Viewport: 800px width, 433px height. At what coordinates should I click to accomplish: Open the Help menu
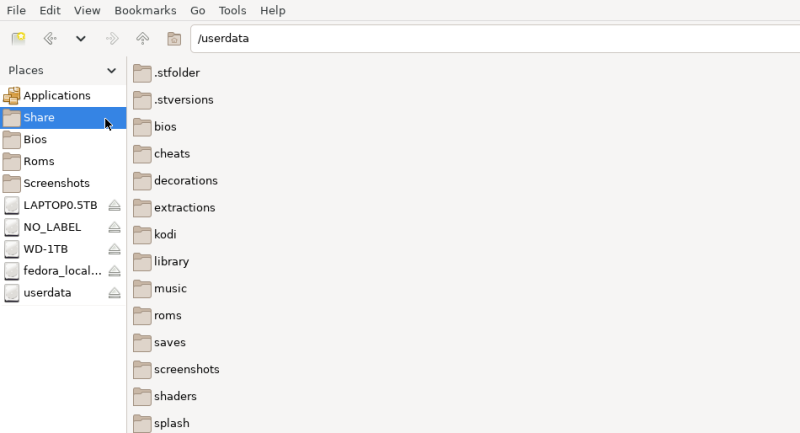pyautogui.click(x=272, y=10)
